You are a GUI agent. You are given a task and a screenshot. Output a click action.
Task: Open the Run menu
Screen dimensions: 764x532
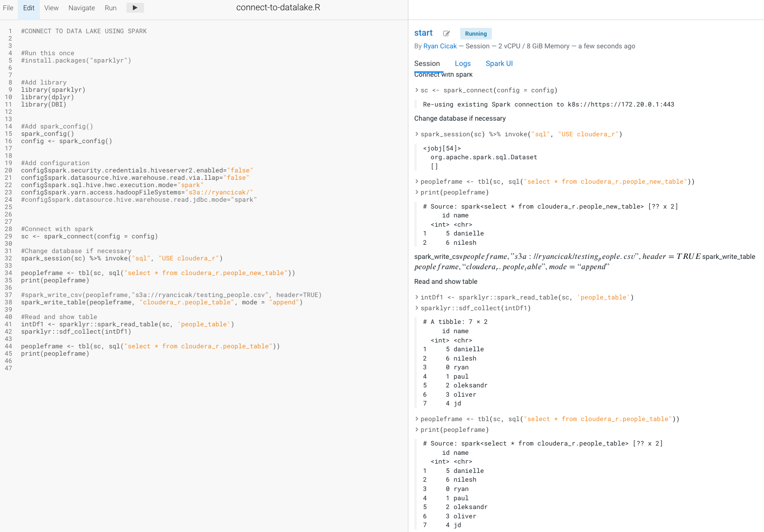[x=110, y=8]
